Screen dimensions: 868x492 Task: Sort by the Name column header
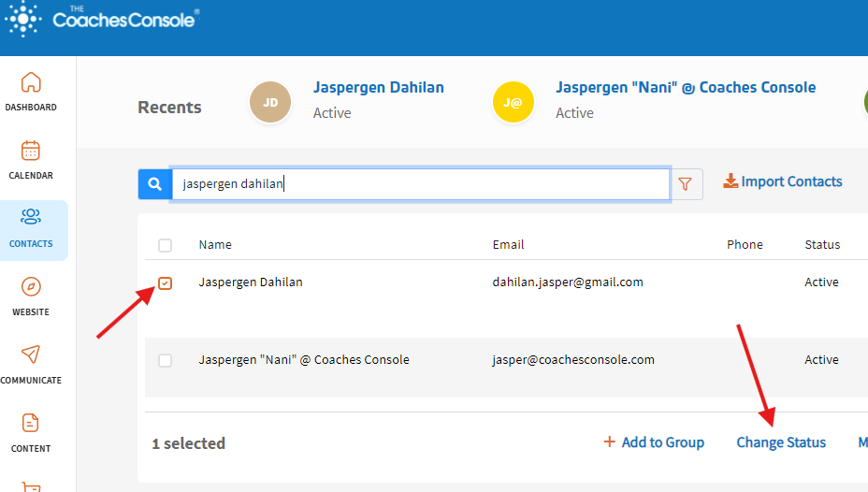point(215,245)
